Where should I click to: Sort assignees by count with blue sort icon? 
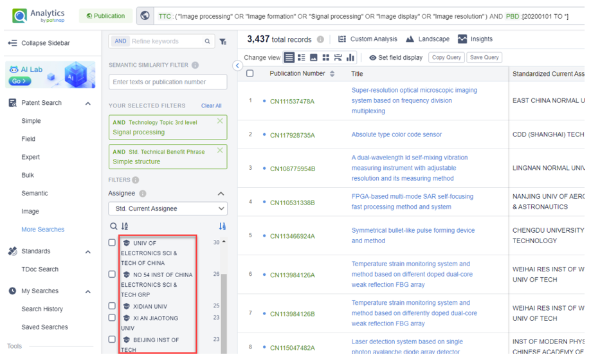tap(222, 226)
